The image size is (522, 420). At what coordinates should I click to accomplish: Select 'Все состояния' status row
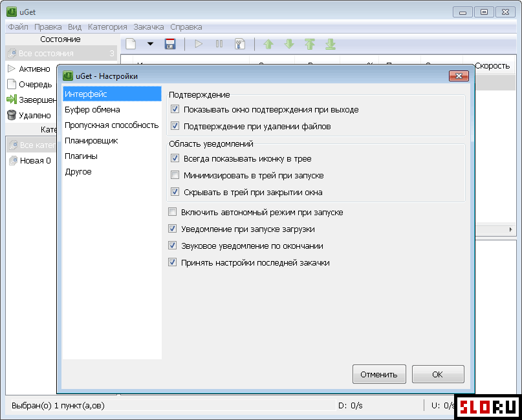pos(61,53)
